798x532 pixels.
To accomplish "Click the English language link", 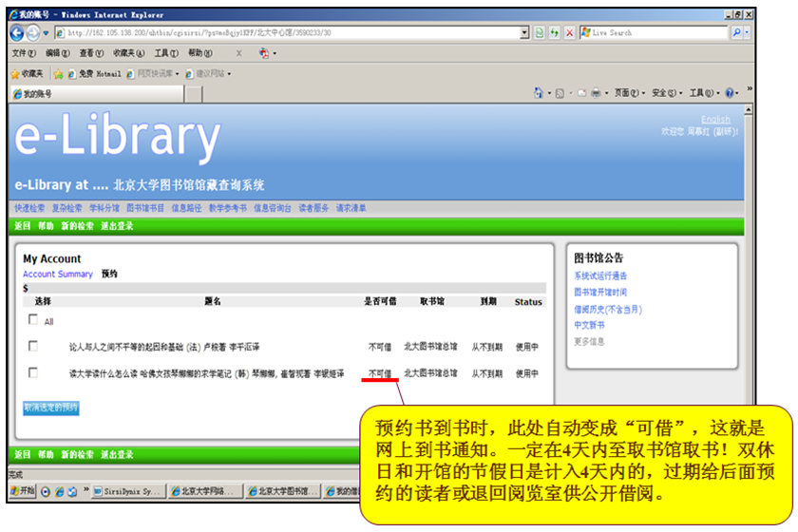I will [715, 119].
